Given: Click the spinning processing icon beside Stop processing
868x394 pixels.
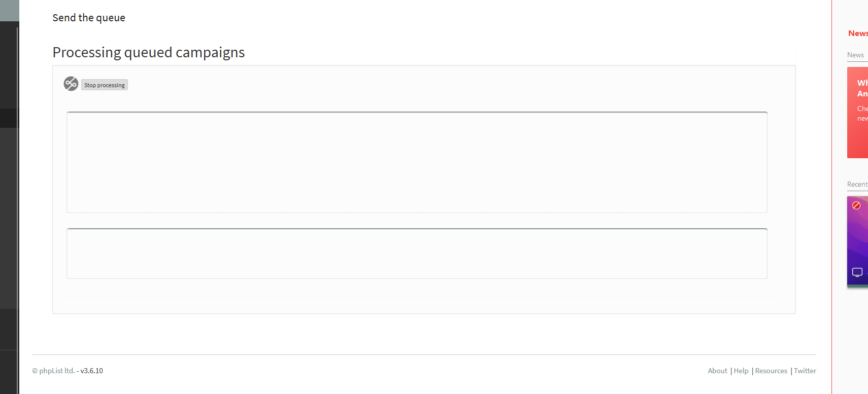Looking at the screenshot, I should pos(71,84).
